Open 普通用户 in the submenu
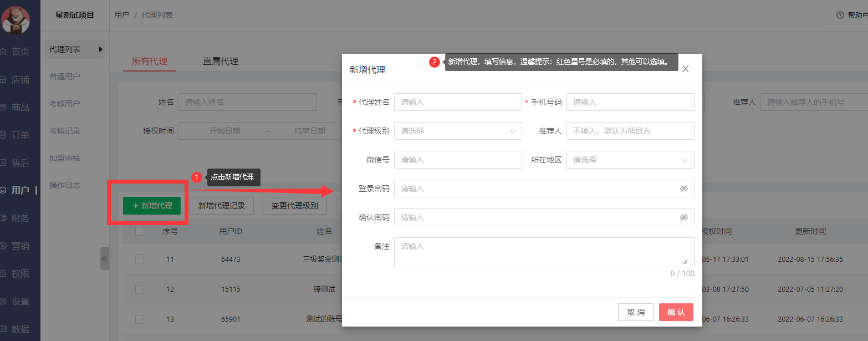868x341 pixels. tap(65, 77)
